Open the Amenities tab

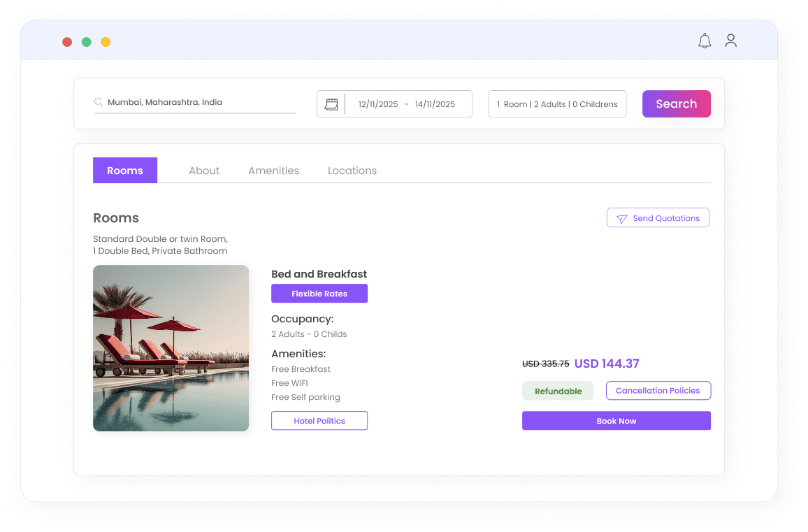tap(273, 170)
